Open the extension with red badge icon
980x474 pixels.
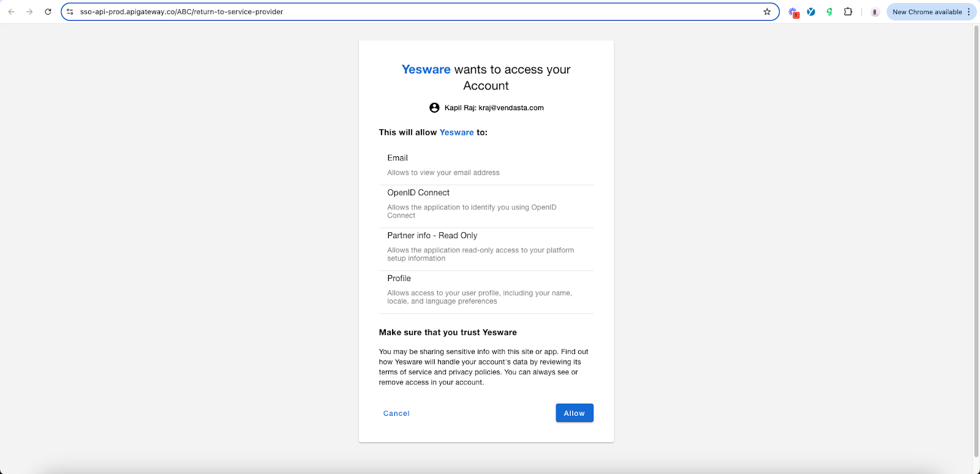[x=793, y=12]
